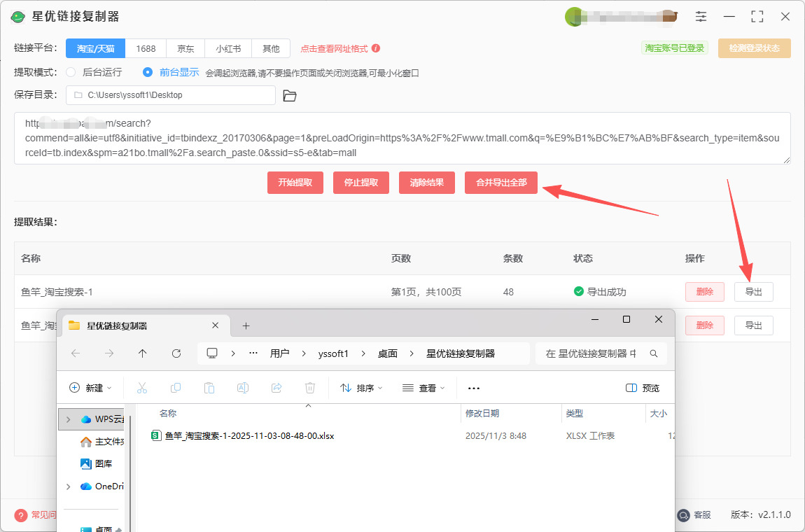Click the Delete trash icon in Explorer toolbar

309,388
